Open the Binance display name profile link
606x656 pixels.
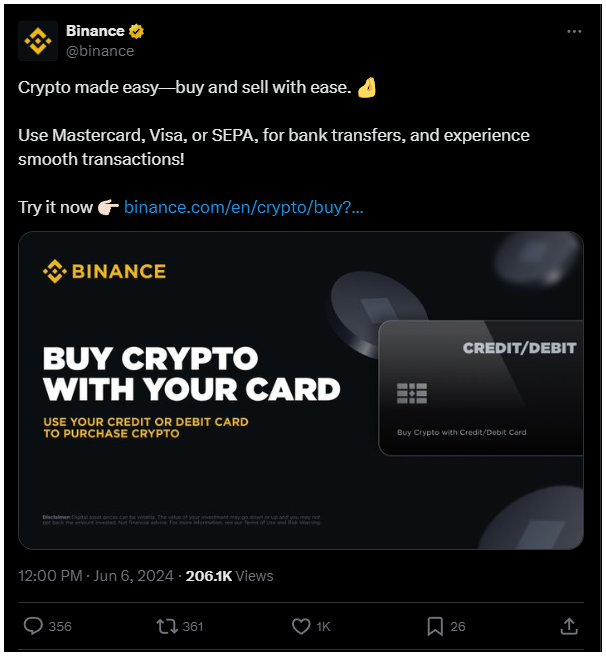(x=94, y=31)
